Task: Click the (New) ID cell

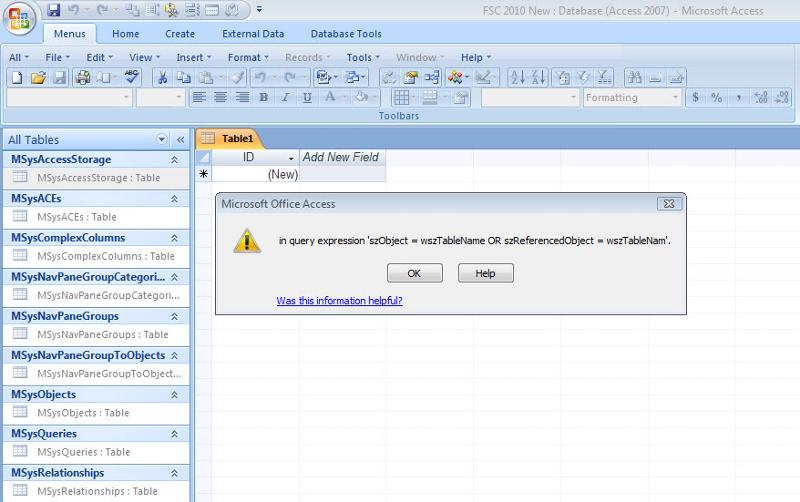Action: [255, 174]
